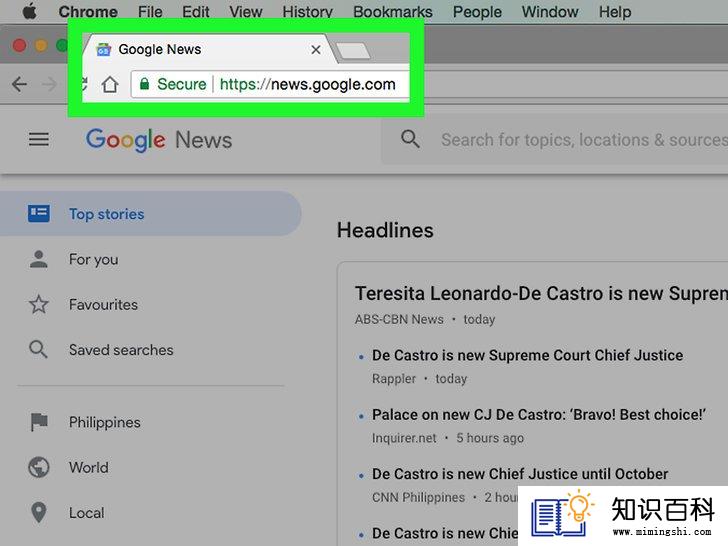Click the Inquirer.net source label
The width and height of the screenshot is (728, 546).
(404, 438)
